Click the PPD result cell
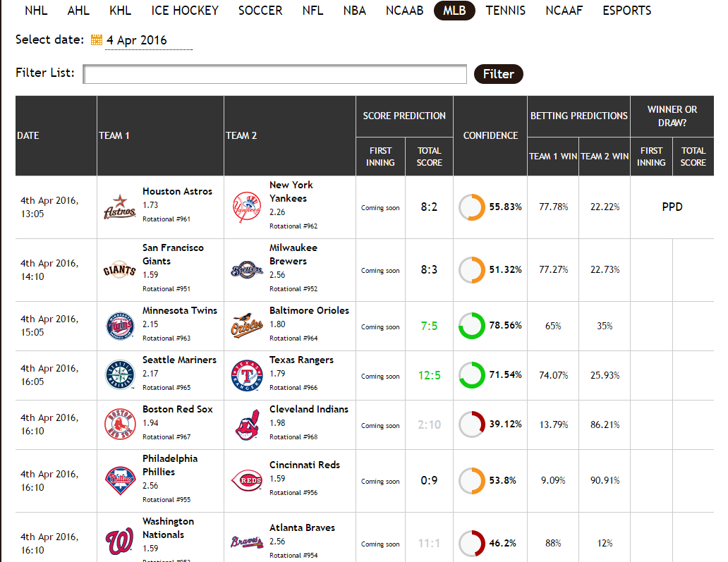 coord(672,207)
